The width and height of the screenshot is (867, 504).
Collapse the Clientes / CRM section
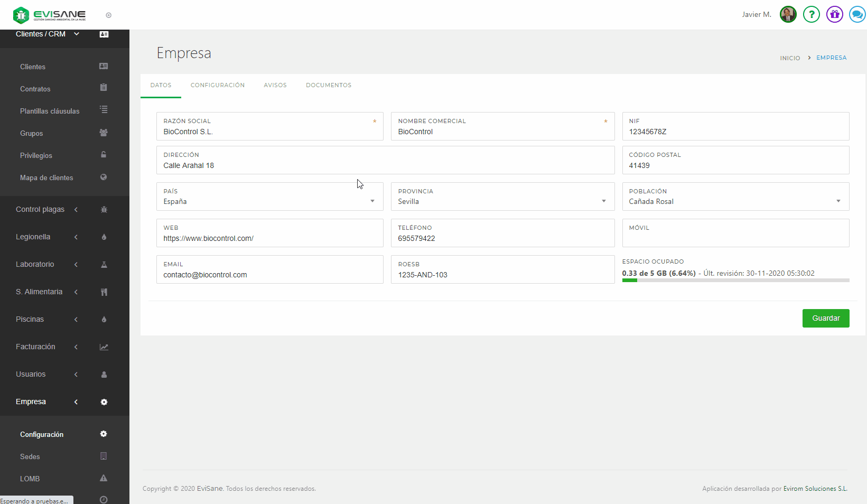click(48, 34)
